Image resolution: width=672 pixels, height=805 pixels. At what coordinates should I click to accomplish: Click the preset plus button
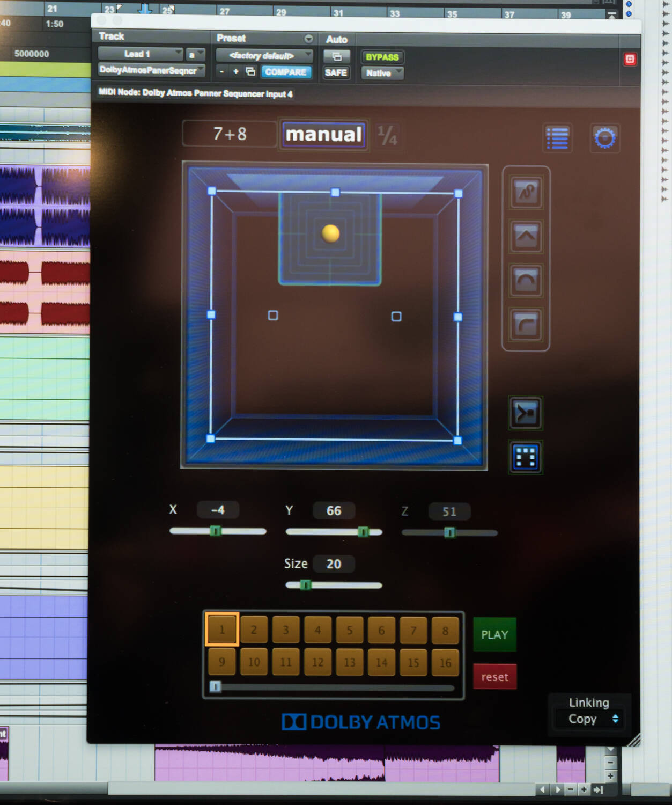point(235,72)
